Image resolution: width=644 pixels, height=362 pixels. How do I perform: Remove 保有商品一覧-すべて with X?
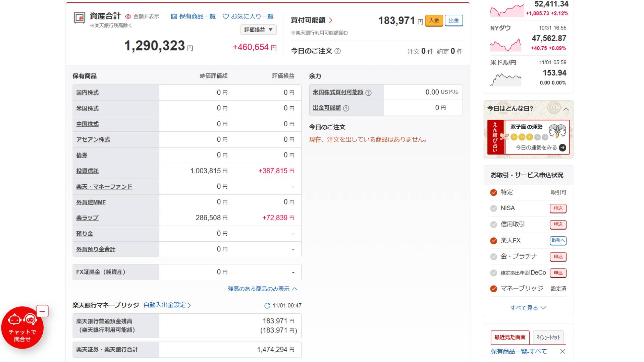point(562,351)
